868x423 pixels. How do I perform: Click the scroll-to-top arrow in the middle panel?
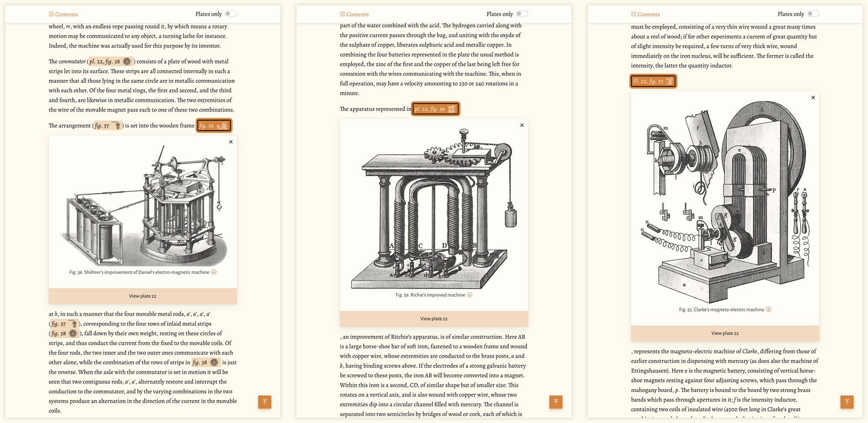556,402
